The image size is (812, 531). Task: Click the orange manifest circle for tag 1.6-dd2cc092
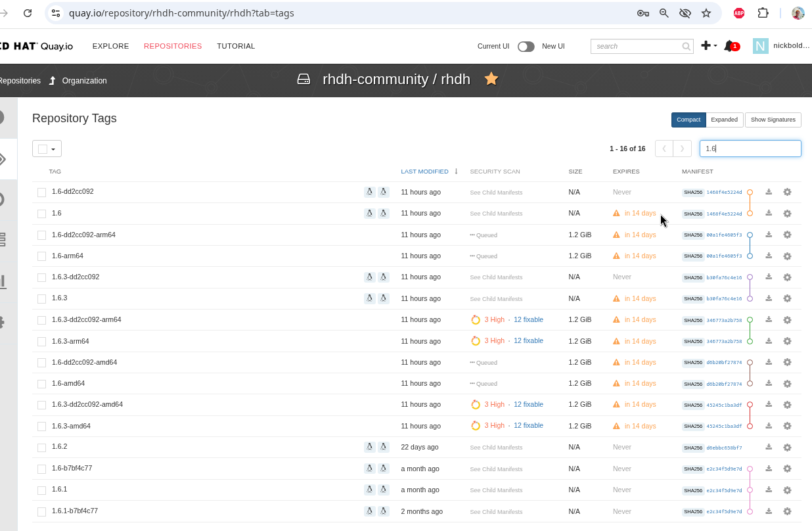[750, 192]
